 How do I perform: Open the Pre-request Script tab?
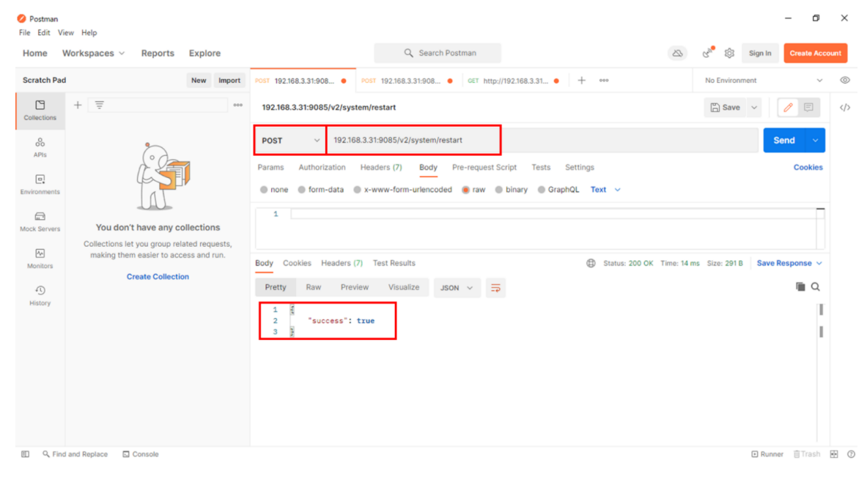tap(484, 167)
